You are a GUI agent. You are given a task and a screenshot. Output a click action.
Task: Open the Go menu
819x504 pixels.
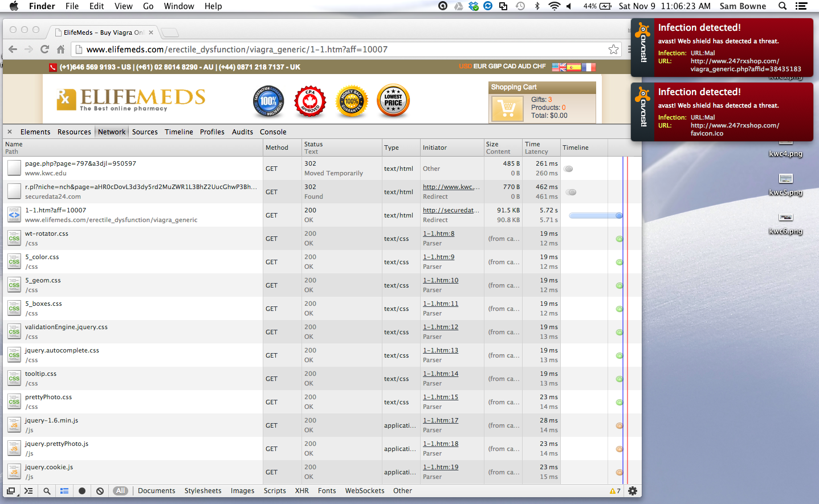pyautogui.click(x=148, y=6)
